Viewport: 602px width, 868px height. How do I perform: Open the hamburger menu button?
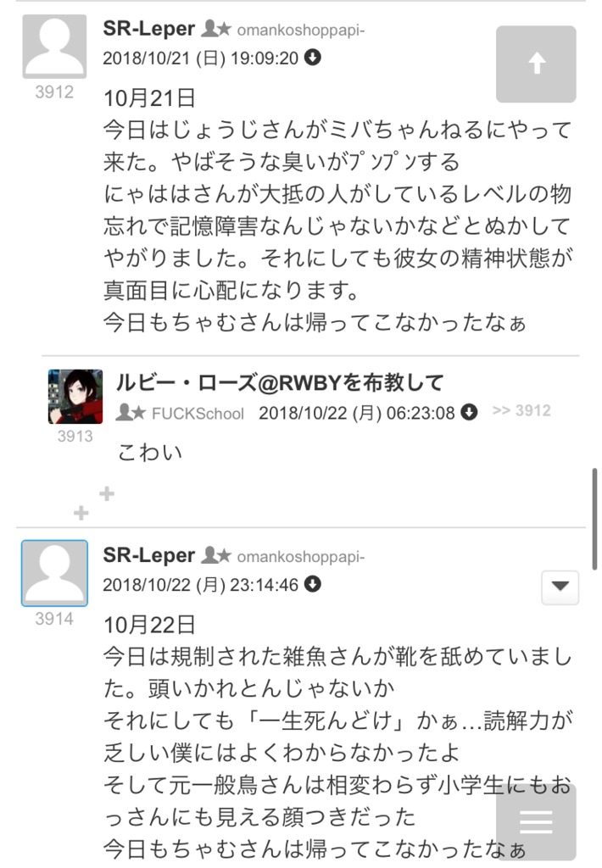[x=536, y=821]
